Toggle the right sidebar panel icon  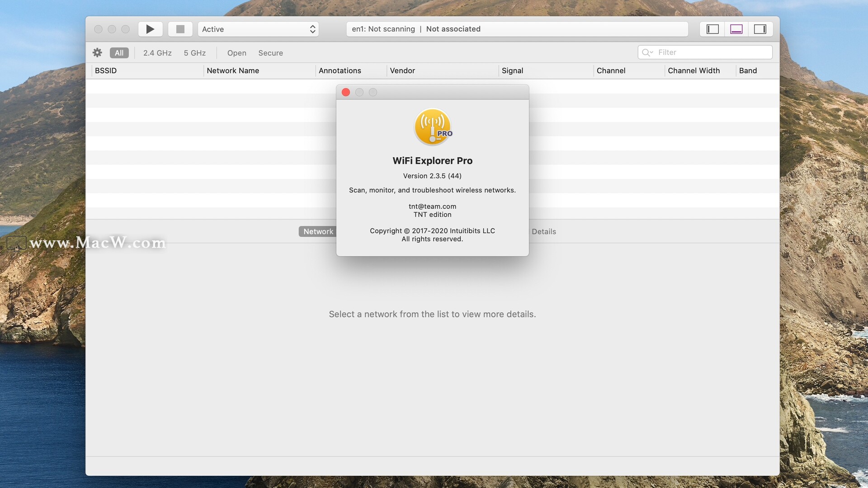pyautogui.click(x=760, y=29)
